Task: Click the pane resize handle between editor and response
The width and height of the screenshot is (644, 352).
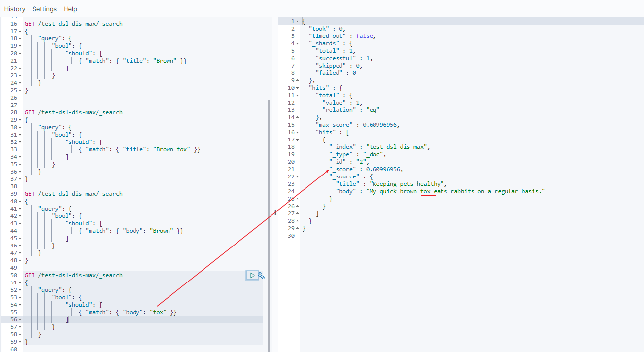Action: point(274,212)
